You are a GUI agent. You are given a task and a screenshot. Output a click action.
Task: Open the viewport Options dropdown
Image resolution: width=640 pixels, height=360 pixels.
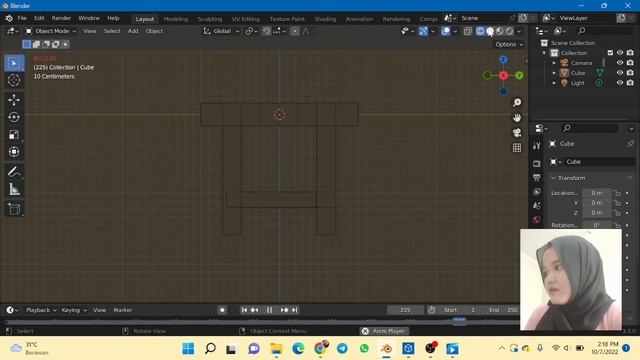coord(509,44)
